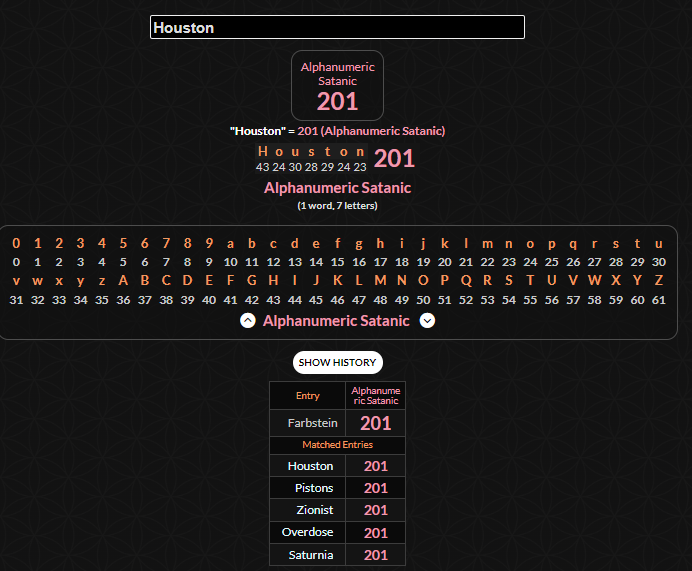Click the large 201 total beside breakdown
This screenshot has height=571, width=692.
point(394,158)
